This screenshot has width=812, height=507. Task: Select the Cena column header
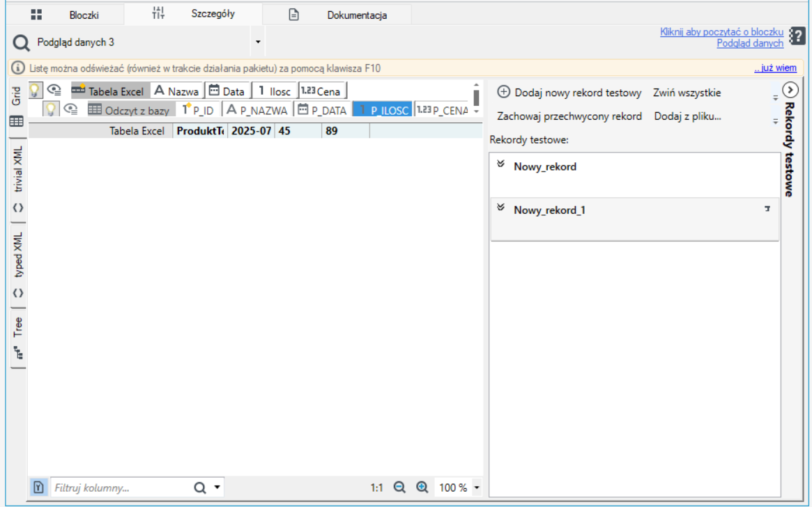pyautogui.click(x=321, y=91)
